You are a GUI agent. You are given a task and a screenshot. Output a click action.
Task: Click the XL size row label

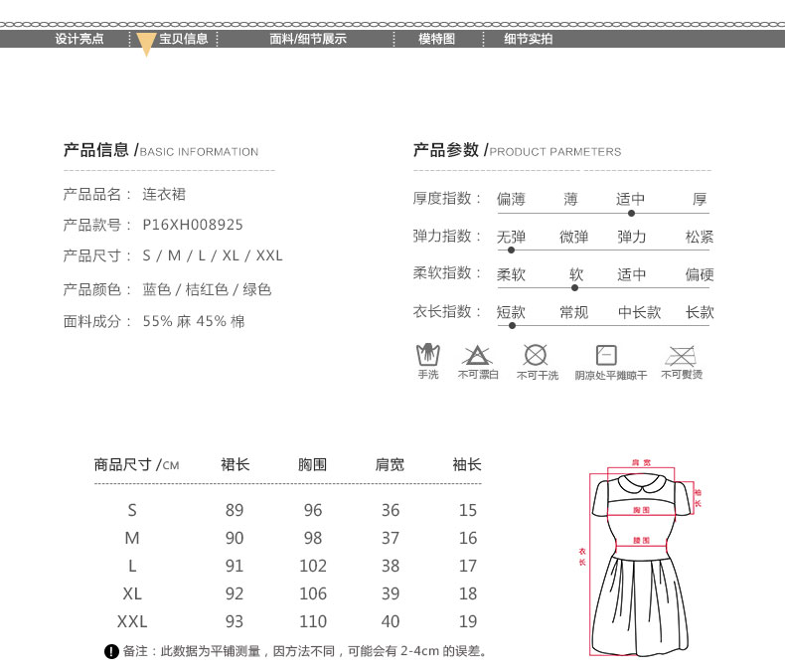[132, 593]
